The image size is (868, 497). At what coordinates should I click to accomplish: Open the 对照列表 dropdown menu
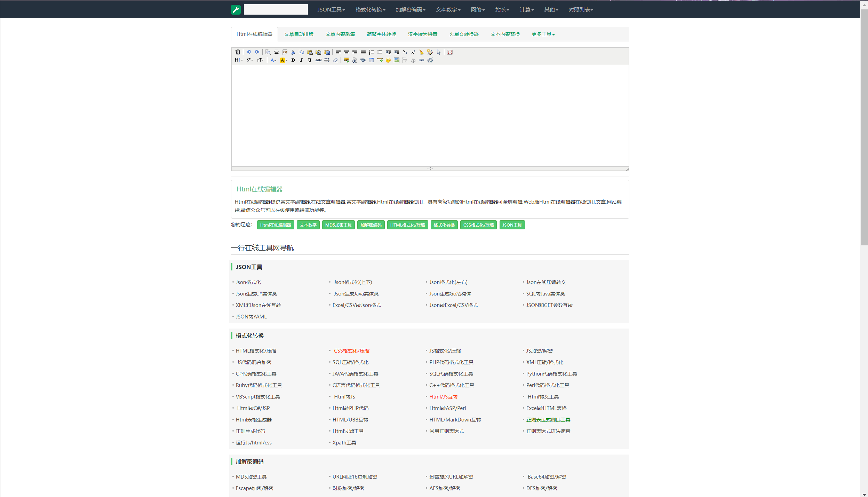pyautogui.click(x=581, y=10)
